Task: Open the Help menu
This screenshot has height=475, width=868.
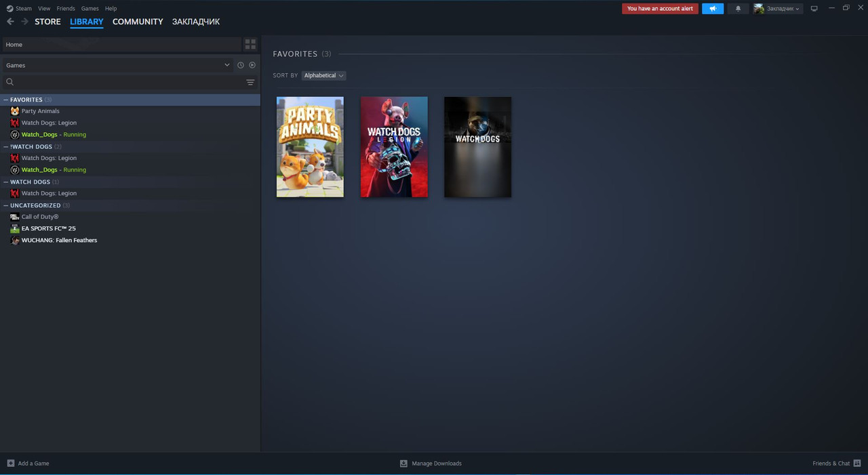Action: click(111, 8)
